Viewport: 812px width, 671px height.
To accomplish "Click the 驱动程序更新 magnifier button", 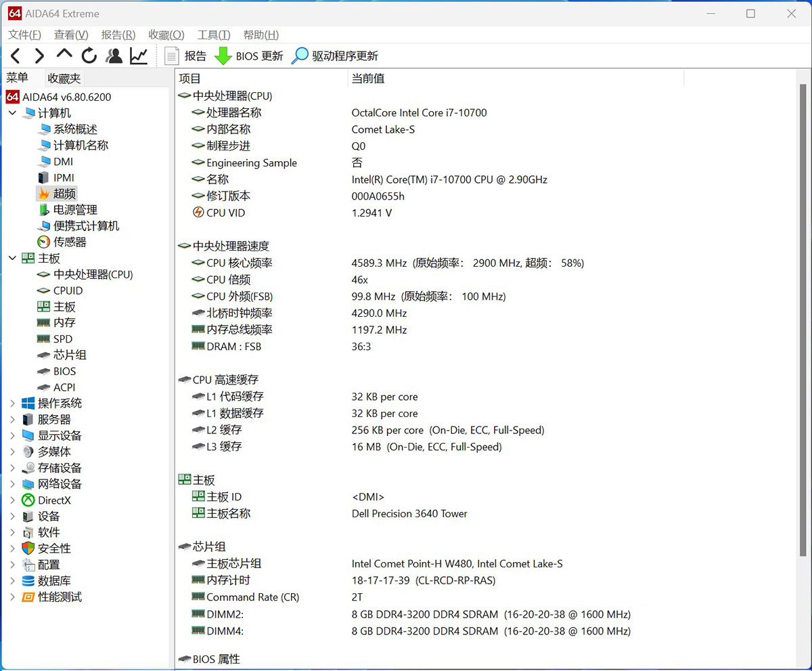I will pos(334,56).
